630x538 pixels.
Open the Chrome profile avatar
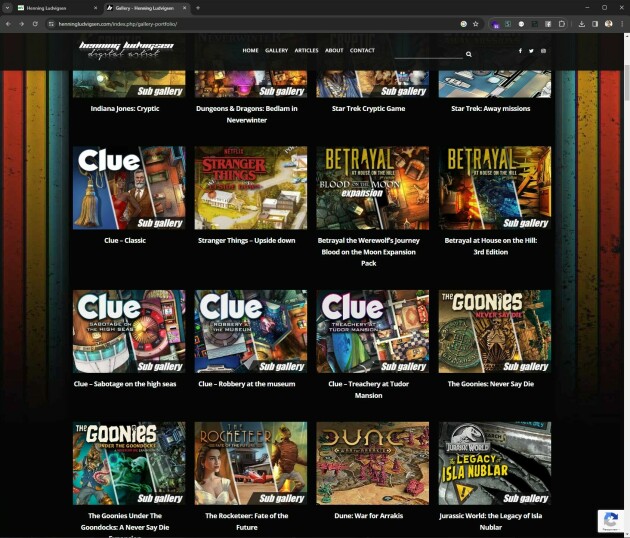click(x=608, y=24)
